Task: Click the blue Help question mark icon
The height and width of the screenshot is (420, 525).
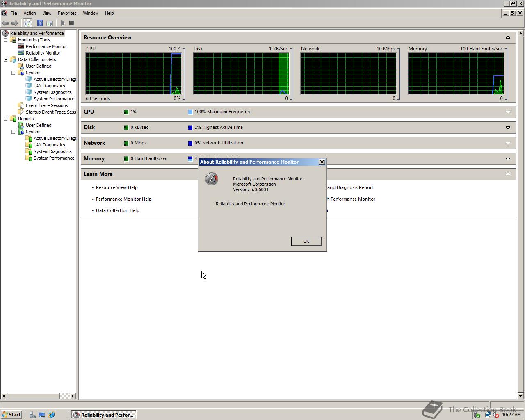Action: point(40,23)
